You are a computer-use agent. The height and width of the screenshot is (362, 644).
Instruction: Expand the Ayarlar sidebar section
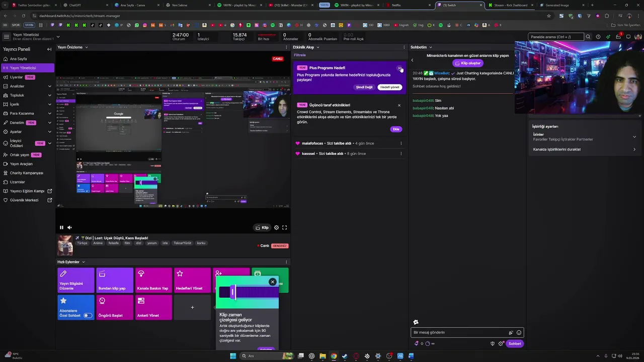pos(49,132)
